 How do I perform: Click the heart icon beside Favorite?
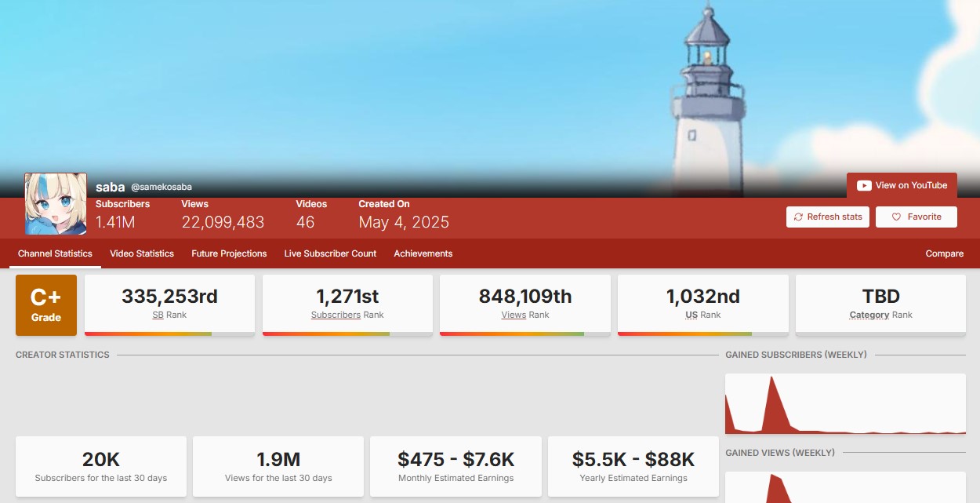pyautogui.click(x=897, y=217)
